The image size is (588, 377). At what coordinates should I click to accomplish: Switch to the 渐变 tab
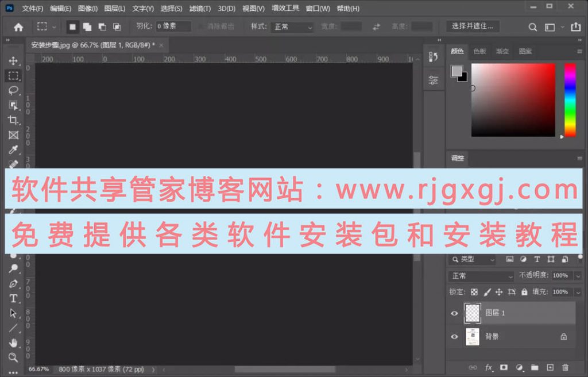(x=502, y=52)
